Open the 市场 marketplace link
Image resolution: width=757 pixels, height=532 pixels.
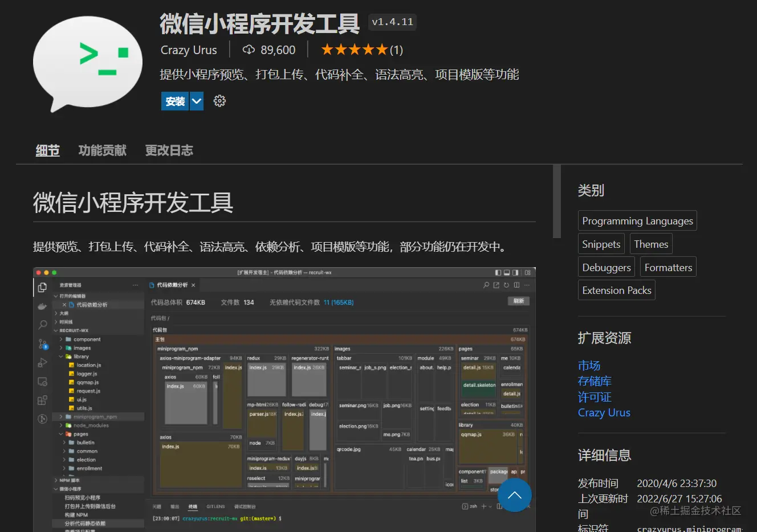(x=589, y=366)
